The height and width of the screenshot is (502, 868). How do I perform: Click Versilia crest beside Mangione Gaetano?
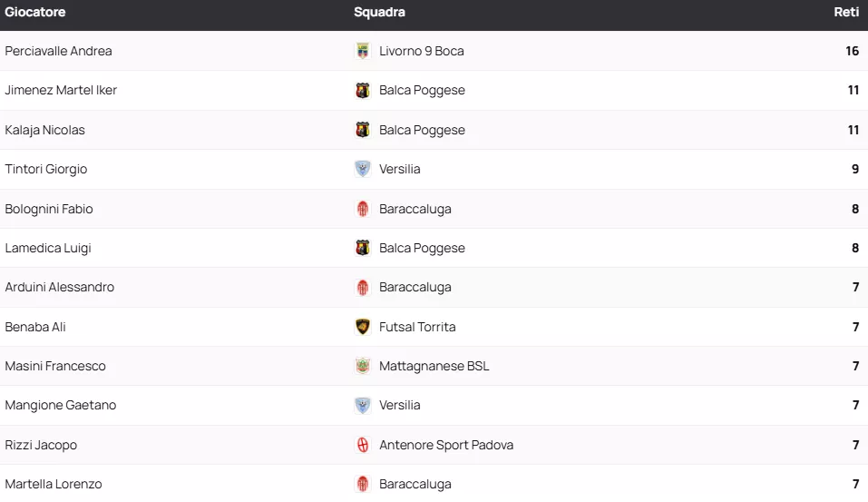click(x=363, y=406)
